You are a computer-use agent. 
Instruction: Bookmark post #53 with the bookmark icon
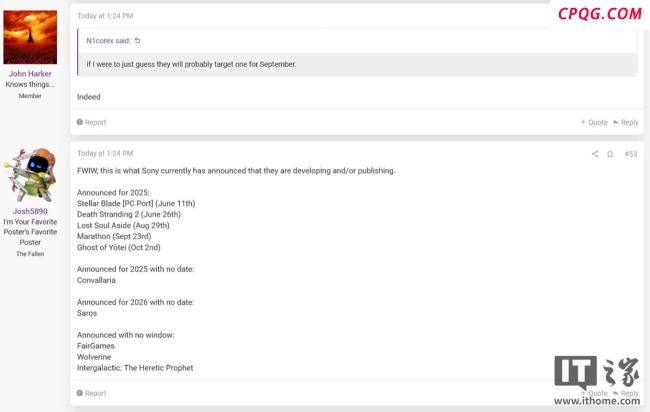[x=610, y=154]
